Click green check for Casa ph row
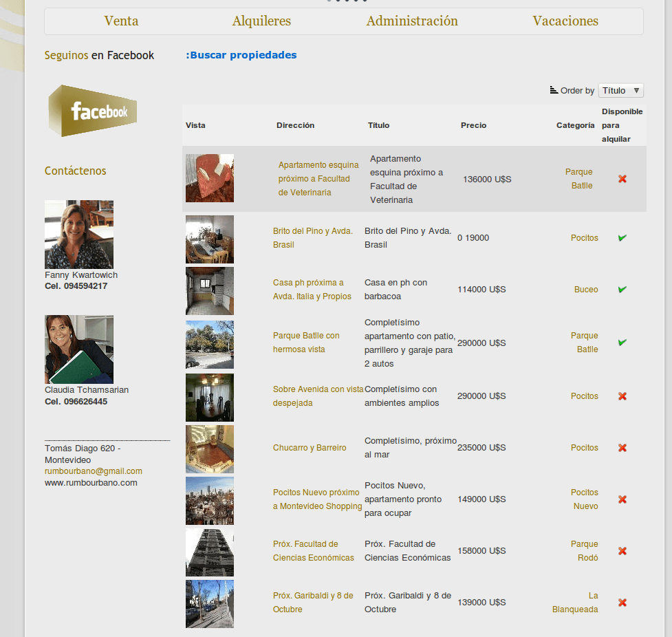 click(622, 290)
